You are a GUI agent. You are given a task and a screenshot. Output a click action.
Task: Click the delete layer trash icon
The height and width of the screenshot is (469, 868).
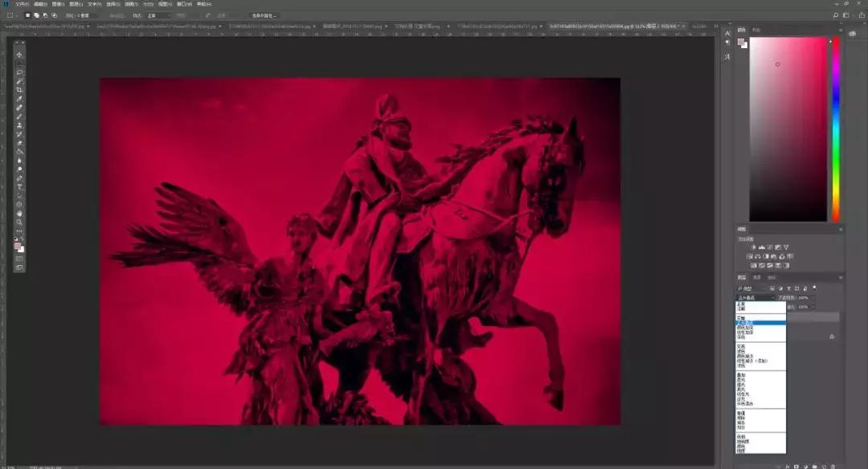[833, 467]
